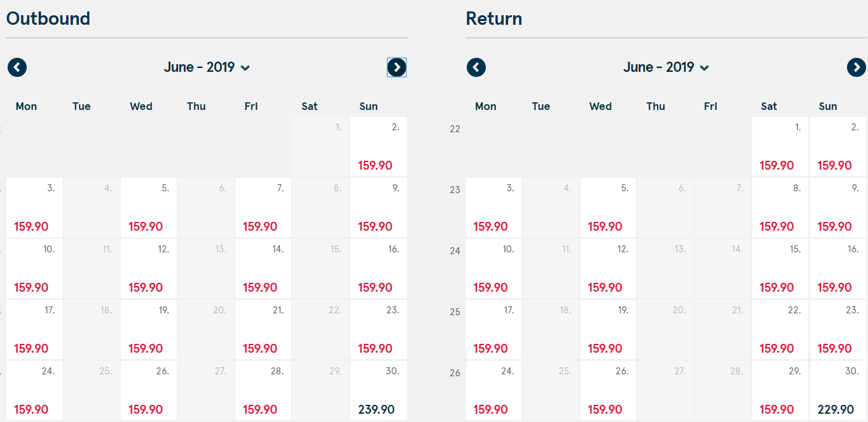Choose Outbound Wednesday June 12
The width and height of the screenshot is (868, 422).
point(149,268)
